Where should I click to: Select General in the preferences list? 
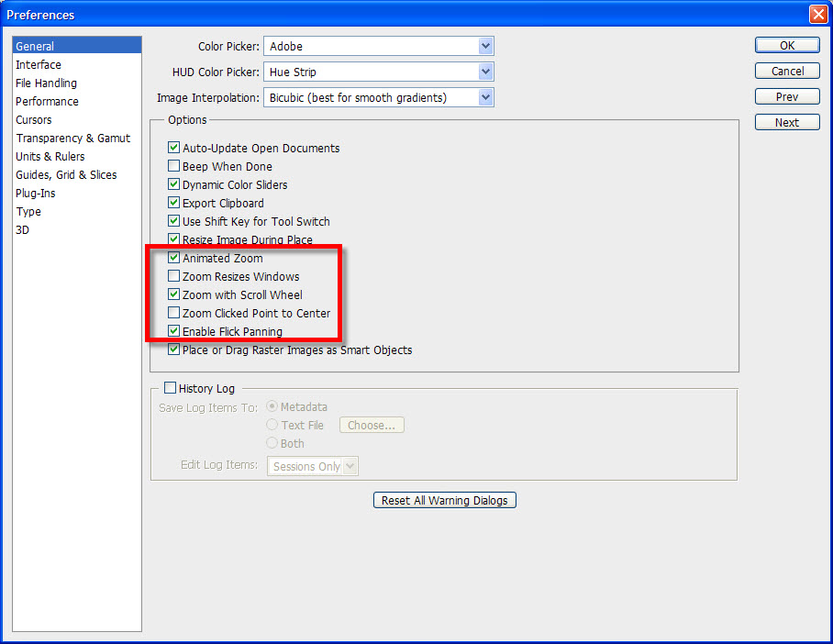[77, 46]
